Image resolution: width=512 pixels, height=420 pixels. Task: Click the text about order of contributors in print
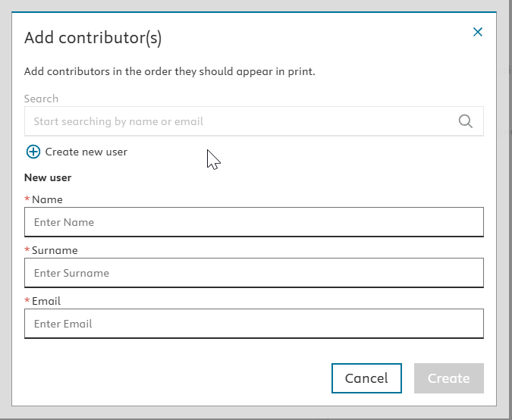[169, 71]
